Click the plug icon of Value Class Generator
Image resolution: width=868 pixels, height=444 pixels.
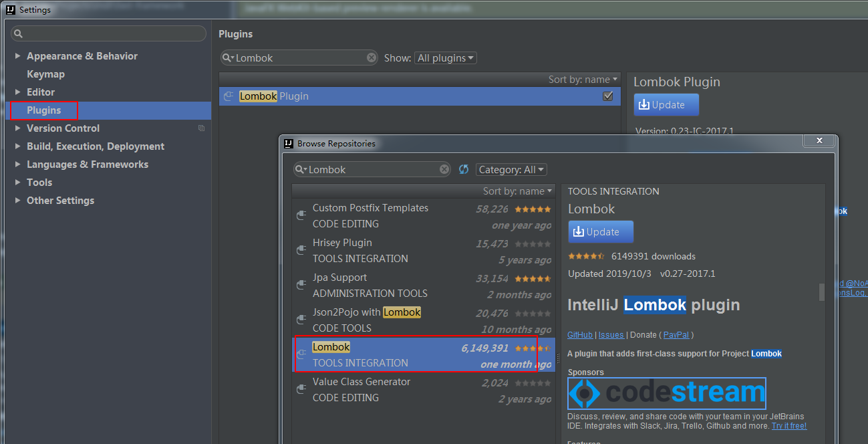(x=301, y=389)
